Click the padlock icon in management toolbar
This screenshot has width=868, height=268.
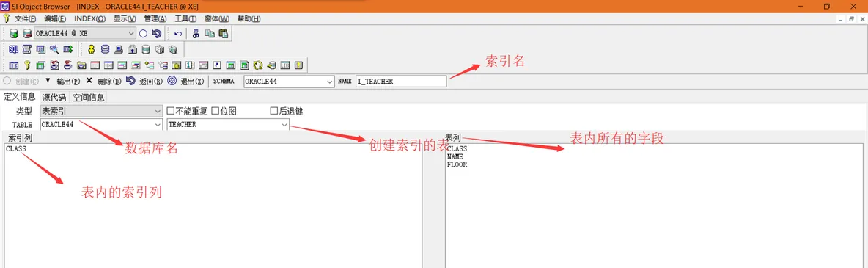(132, 49)
